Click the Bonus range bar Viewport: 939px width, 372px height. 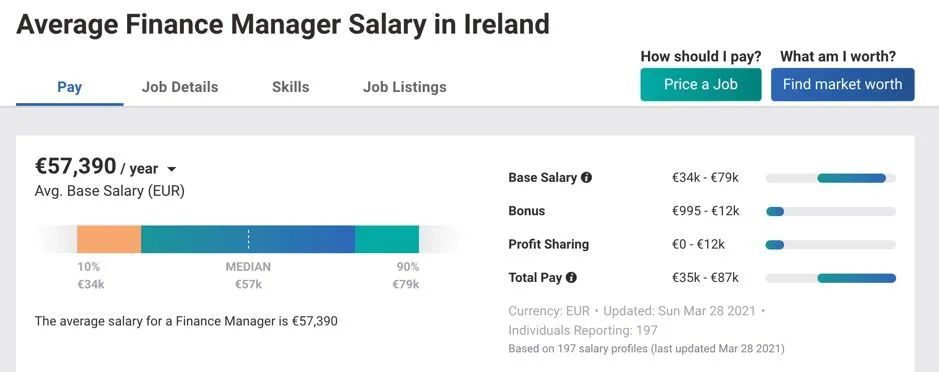tap(831, 211)
